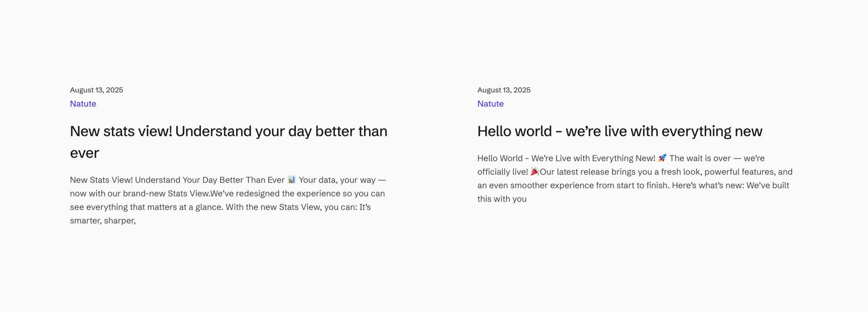Click "The wait is over" in Hello World excerpt
The image size is (868, 312).
[x=700, y=158]
